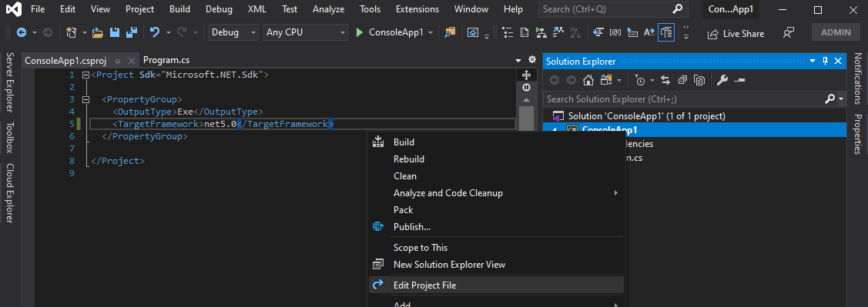The image size is (868, 307).
Task: Open Properties wrench icon in Solution Explorer
Action: (x=722, y=81)
